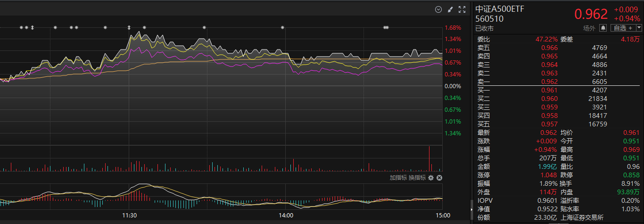Screen dimensions: 644x224
Task: Add stock to watchlist via 自选 +
Action: [622, 28]
